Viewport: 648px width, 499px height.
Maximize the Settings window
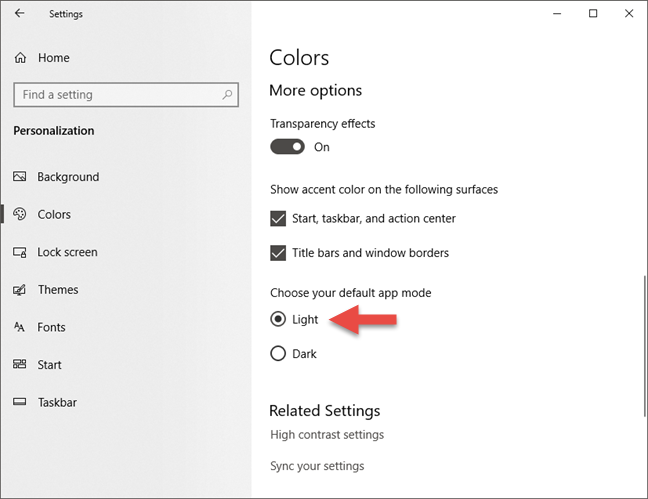click(x=593, y=14)
